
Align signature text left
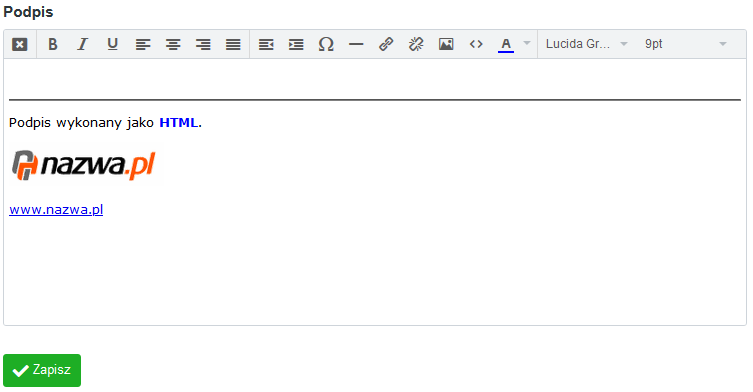[143, 44]
